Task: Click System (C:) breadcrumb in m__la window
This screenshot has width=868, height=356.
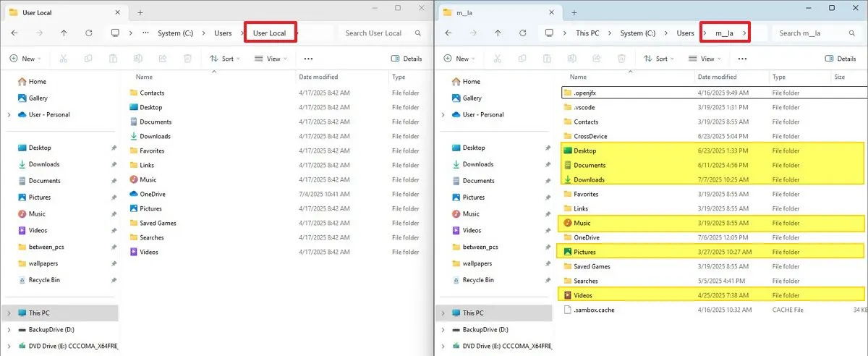Action: 638,33
